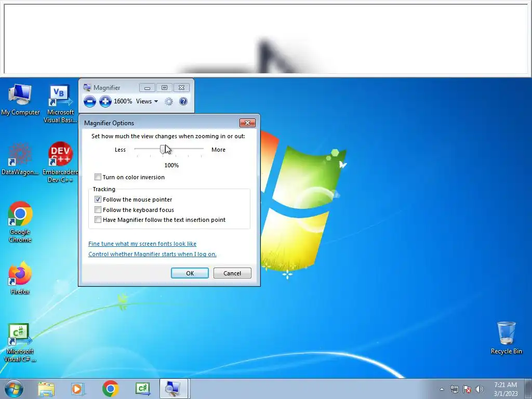
Task: Minimize the Magnifier toolbar window
Action: 147,88
